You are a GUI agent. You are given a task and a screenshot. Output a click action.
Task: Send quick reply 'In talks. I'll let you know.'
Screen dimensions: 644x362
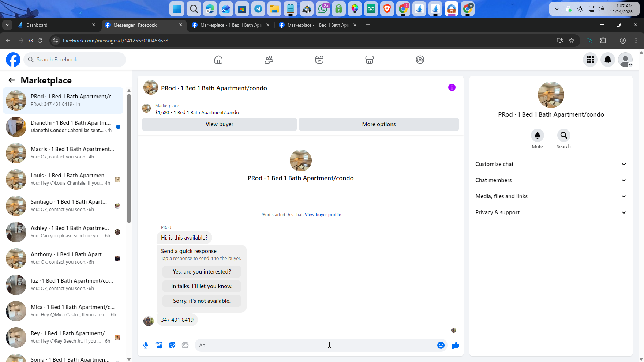pyautogui.click(x=202, y=286)
